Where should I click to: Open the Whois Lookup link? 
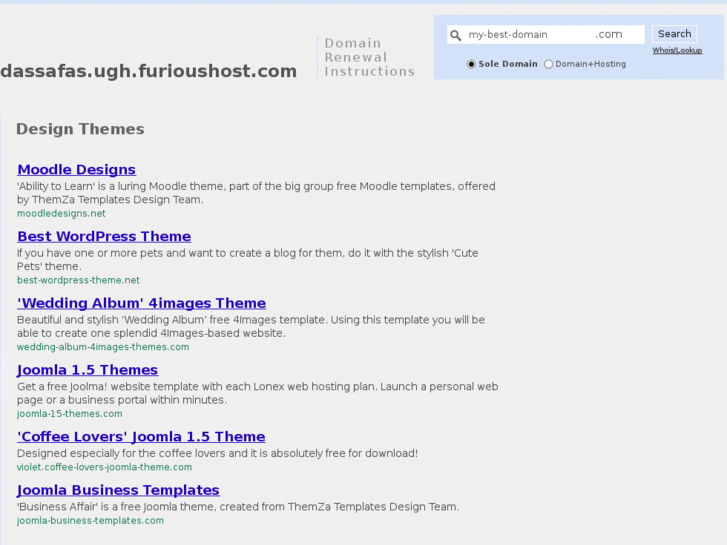click(677, 50)
